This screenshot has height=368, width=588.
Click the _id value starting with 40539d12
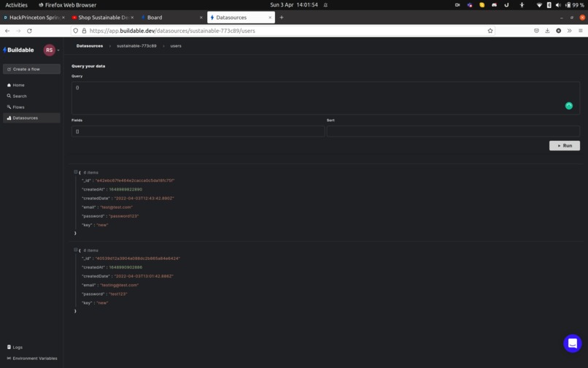coord(138,258)
